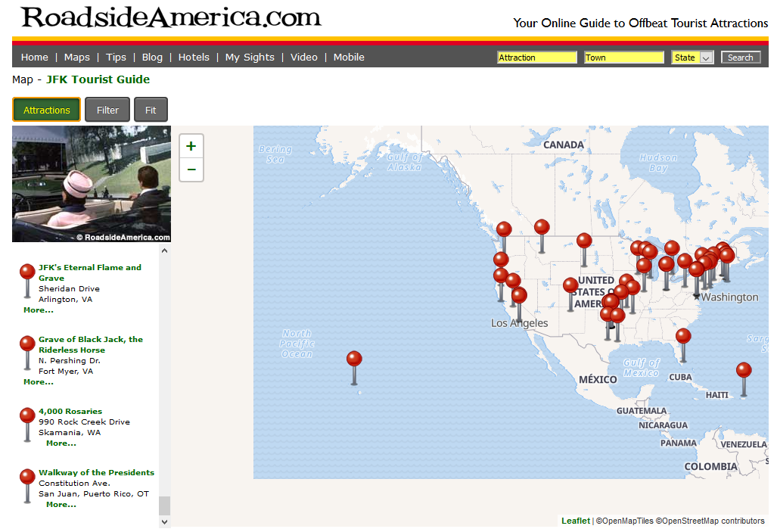Click pin icon beside Walkway of the Presidents

pyautogui.click(x=27, y=487)
